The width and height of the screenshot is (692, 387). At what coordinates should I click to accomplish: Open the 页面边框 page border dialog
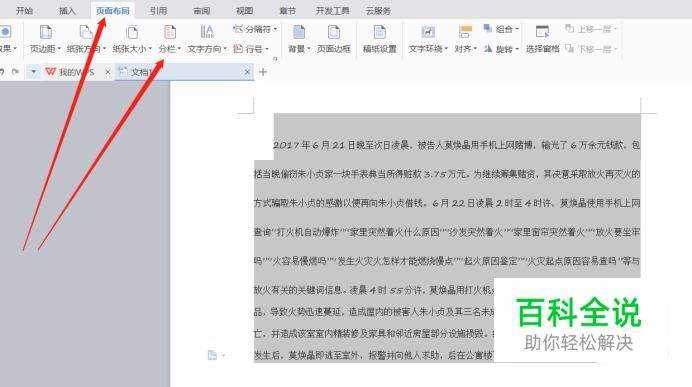click(334, 39)
